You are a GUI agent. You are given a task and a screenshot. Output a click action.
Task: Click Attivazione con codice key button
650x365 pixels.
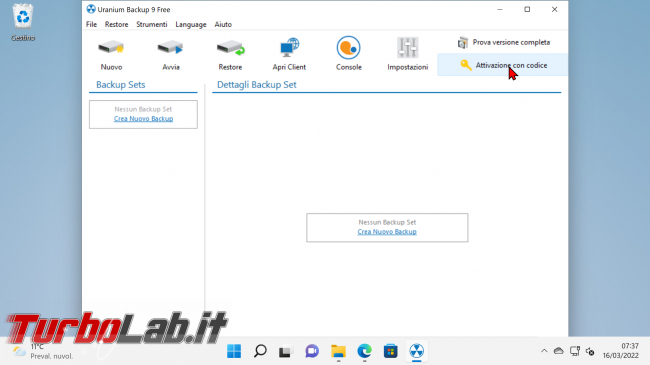tap(503, 65)
